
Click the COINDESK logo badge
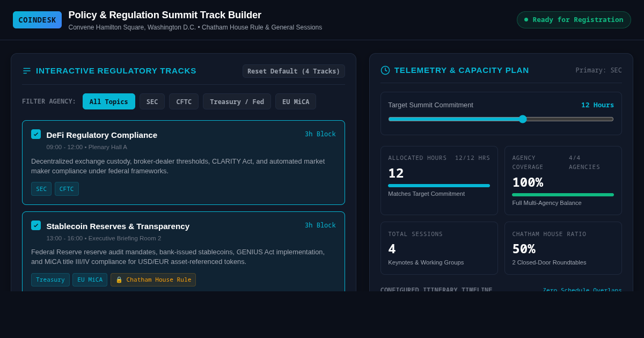(37, 20)
